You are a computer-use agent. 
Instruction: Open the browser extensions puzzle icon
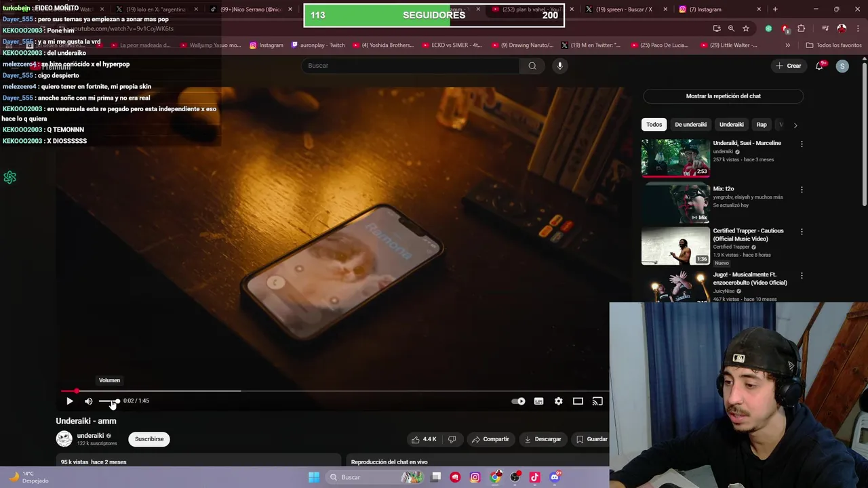click(x=802, y=28)
